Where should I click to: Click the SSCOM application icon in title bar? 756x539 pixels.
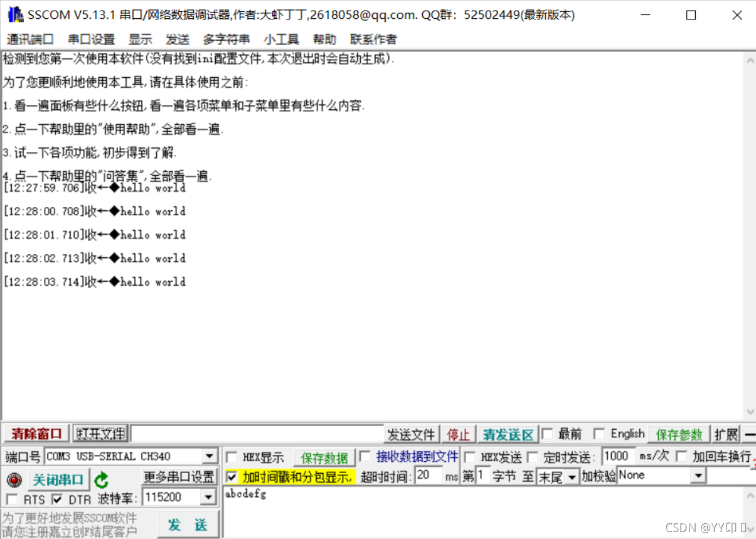click(x=16, y=14)
